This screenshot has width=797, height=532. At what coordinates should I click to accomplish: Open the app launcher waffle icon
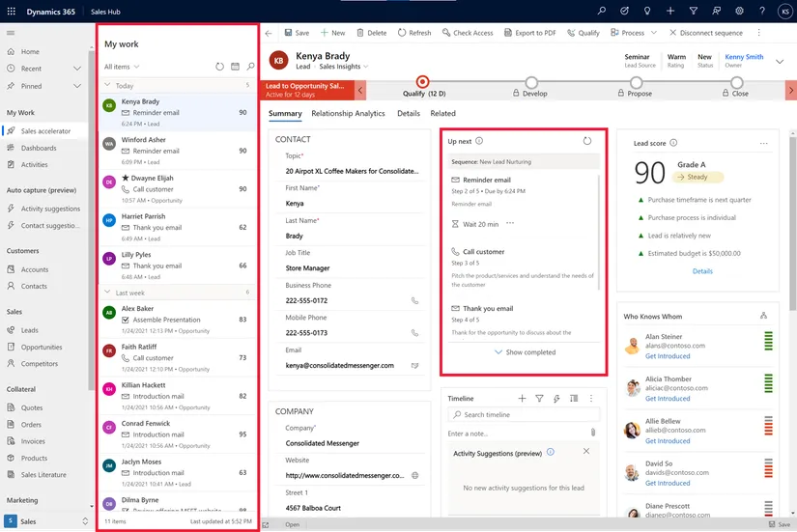coord(12,12)
